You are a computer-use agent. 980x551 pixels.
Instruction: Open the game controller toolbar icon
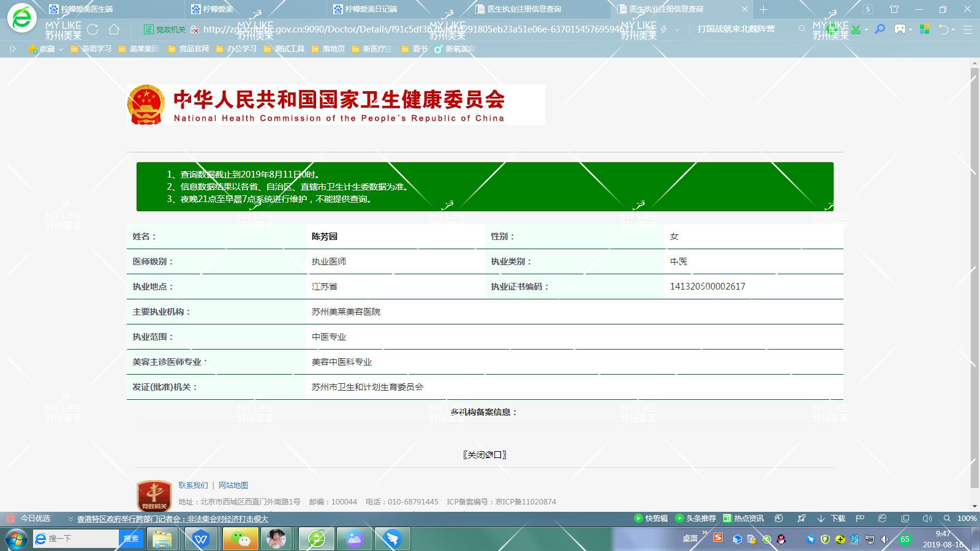pyautogui.click(x=900, y=29)
